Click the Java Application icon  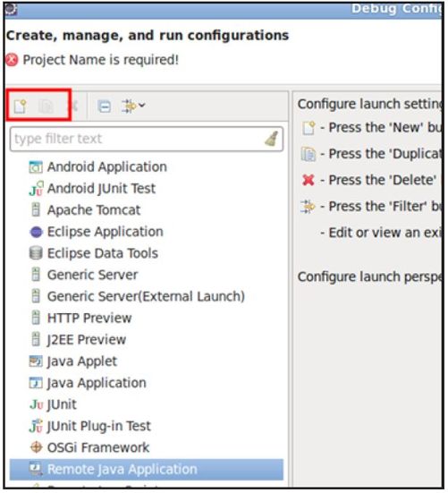36,383
